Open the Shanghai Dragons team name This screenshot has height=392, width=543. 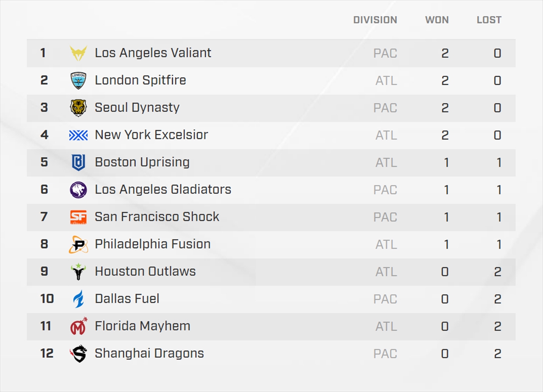[149, 353]
